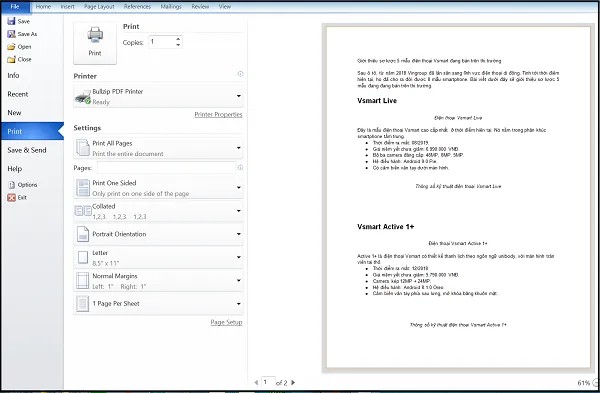Click the 61% zoom level
This screenshot has width=600, height=393.
(583, 383)
